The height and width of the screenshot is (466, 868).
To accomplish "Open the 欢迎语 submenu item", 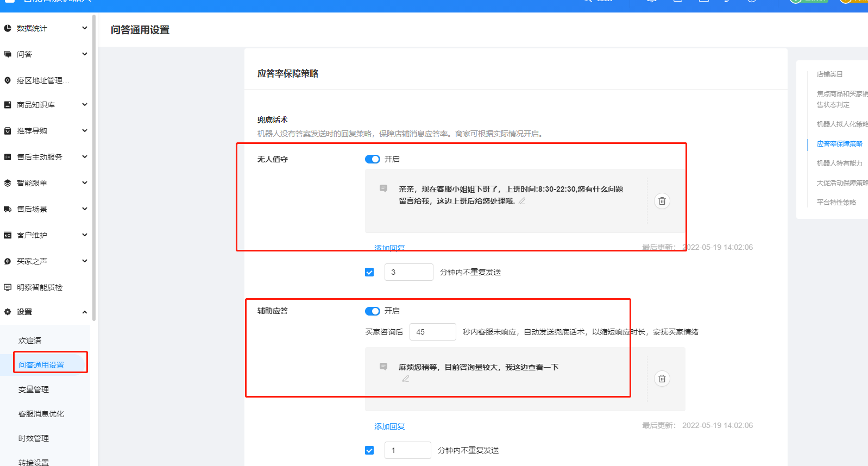I will [30, 341].
